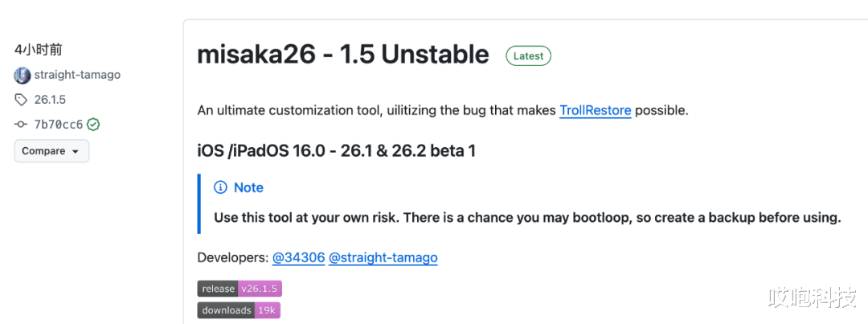Visit @straight-tamago in the Developers line
868x324 pixels.
tap(383, 258)
